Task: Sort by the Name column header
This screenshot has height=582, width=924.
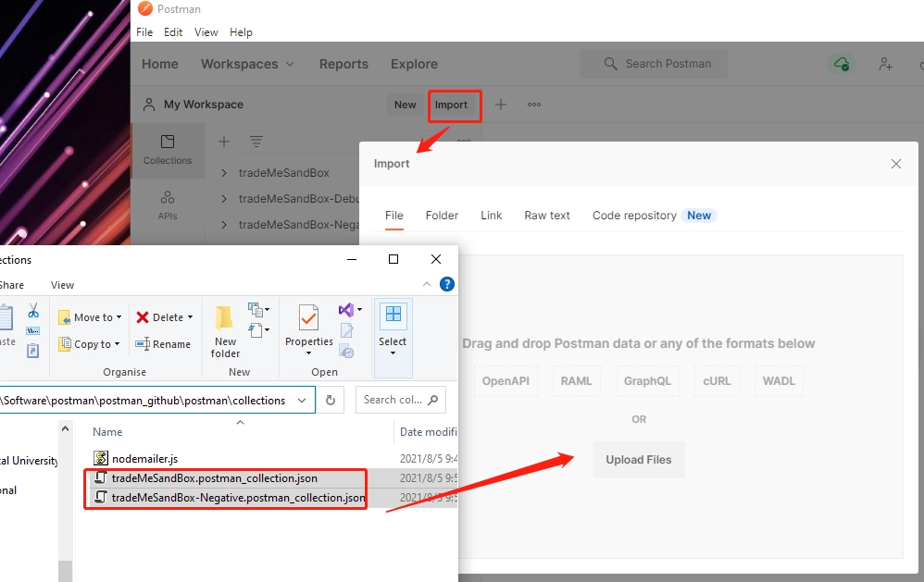Action: coord(107,432)
